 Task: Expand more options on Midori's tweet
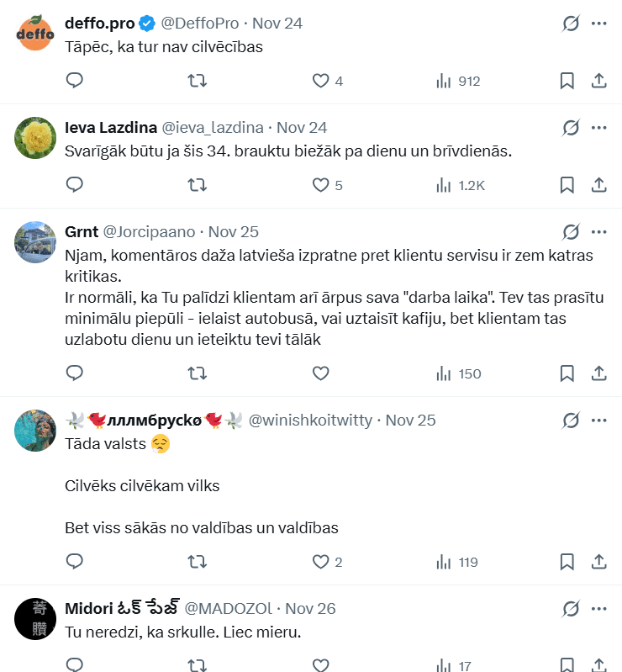coord(599,609)
